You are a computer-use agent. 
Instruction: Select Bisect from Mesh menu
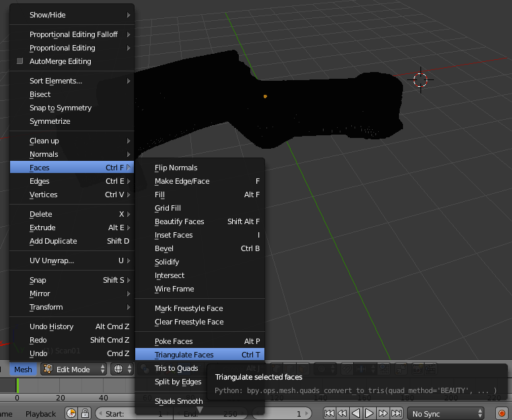coord(72,94)
